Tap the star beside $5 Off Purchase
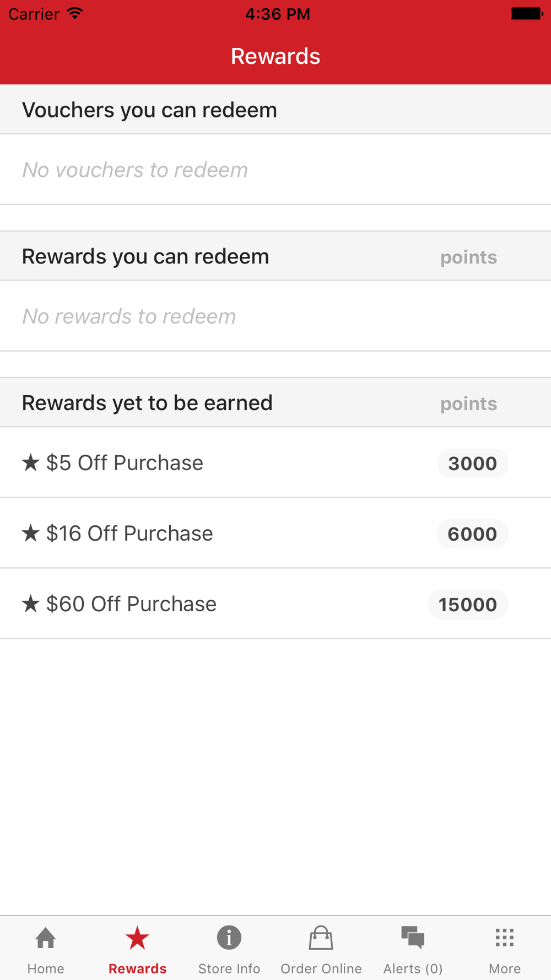Screen dimensions: 551x980 (31, 463)
